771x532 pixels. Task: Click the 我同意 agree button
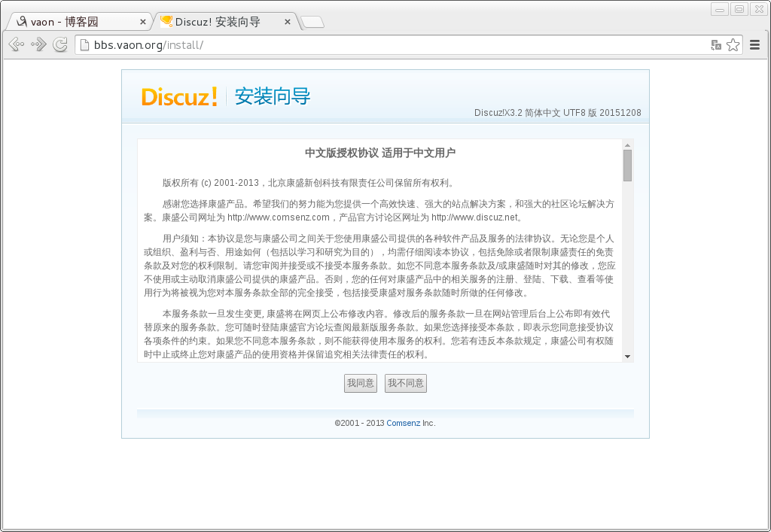point(361,383)
